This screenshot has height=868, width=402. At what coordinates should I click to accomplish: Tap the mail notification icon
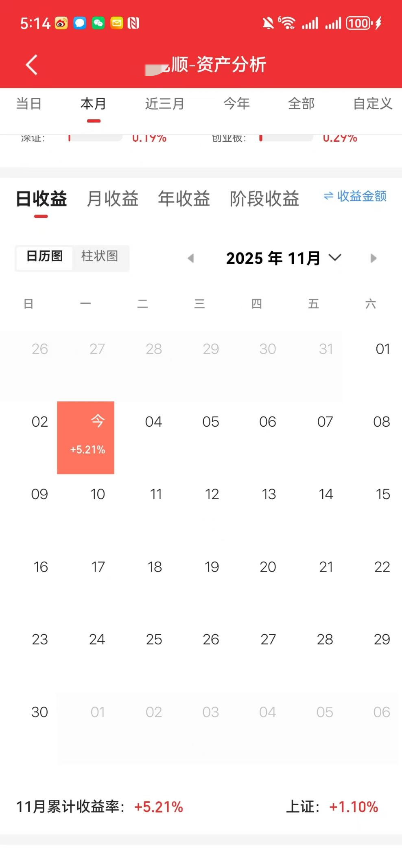point(116,23)
